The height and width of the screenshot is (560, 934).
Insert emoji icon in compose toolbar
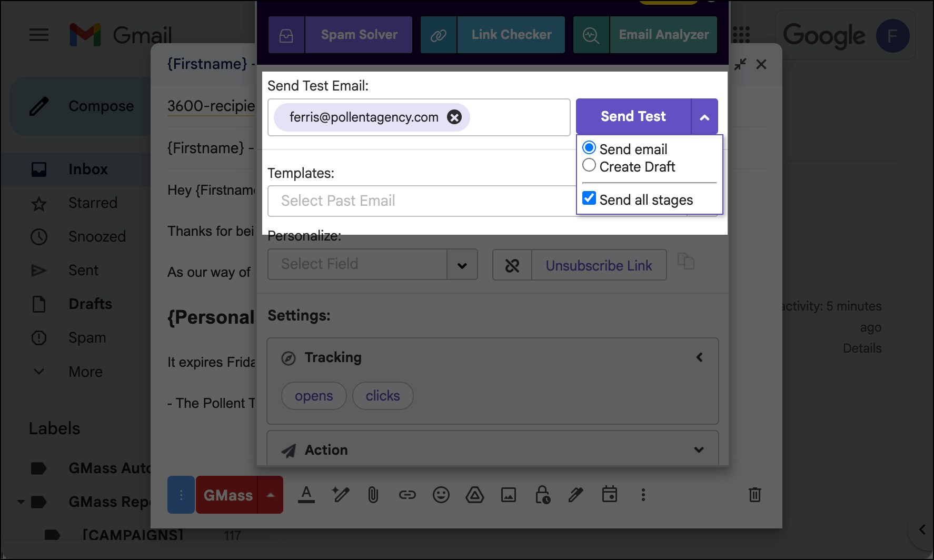click(x=441, y=495)
